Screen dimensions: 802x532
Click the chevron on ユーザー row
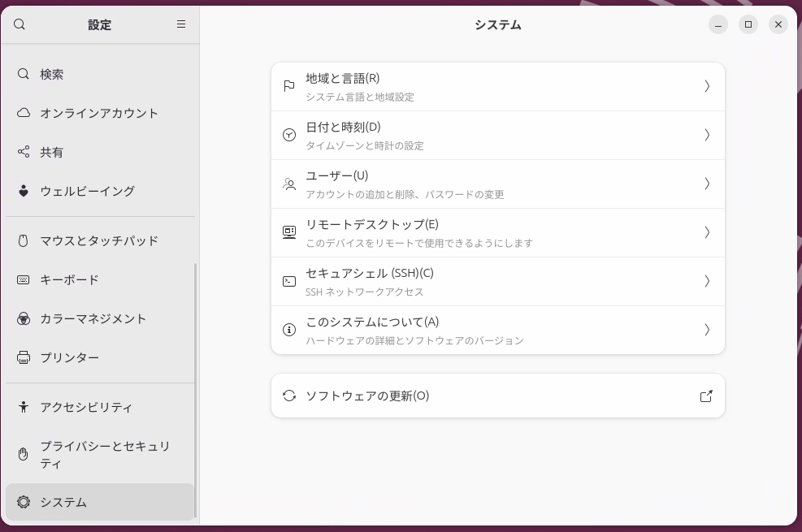click(707, 184)
